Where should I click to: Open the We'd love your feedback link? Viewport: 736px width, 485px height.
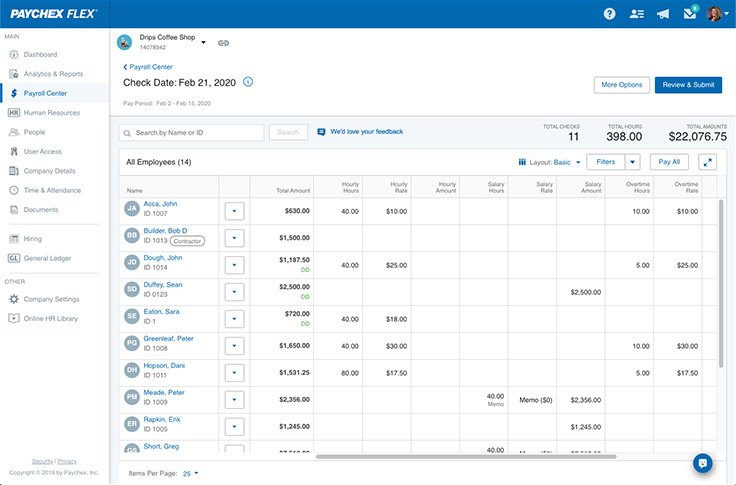(367, 131)
